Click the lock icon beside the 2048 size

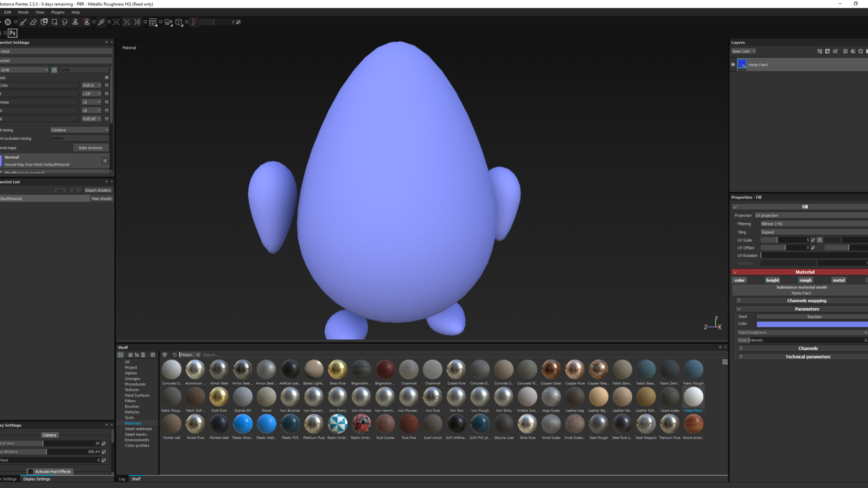(x=54, y=70)
